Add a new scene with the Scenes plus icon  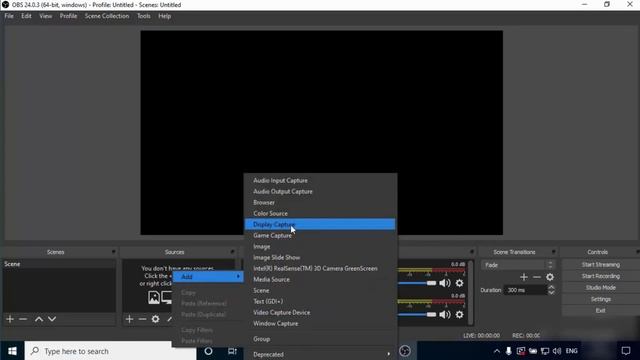click(10, 319)
